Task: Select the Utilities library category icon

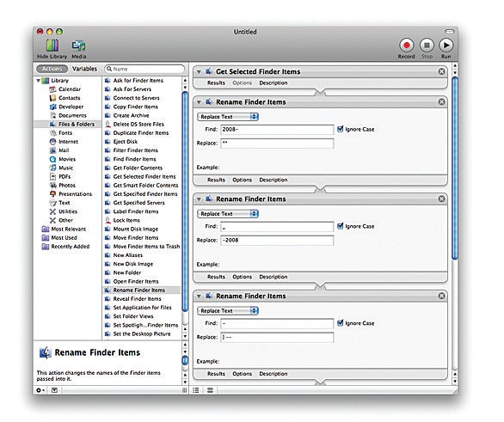Action: tap(52, 211)
